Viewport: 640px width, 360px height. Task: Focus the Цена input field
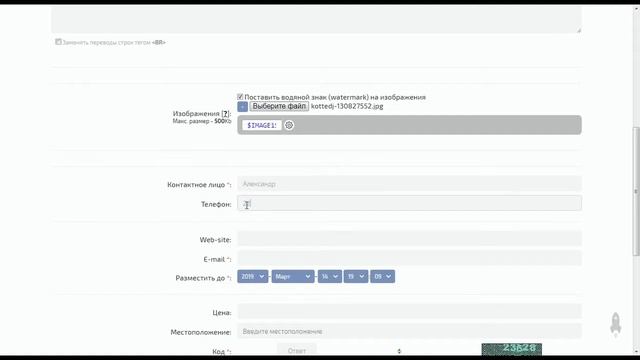[409, 311]
